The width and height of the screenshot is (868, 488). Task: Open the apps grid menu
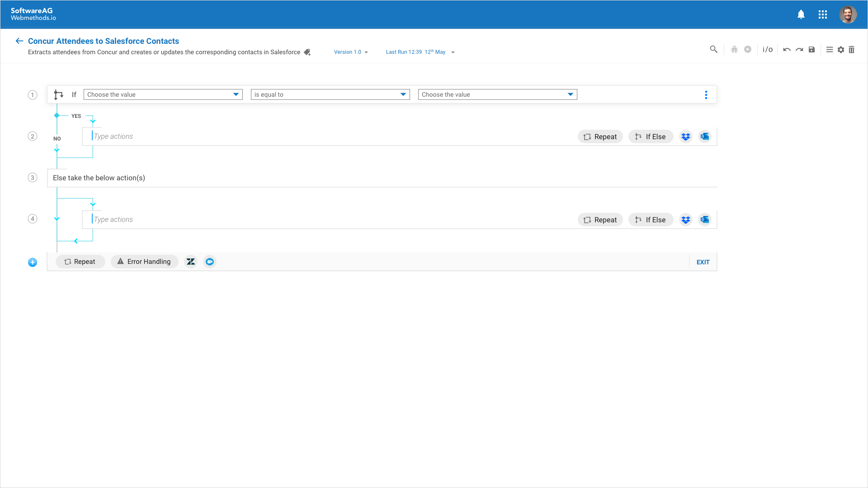823,14
